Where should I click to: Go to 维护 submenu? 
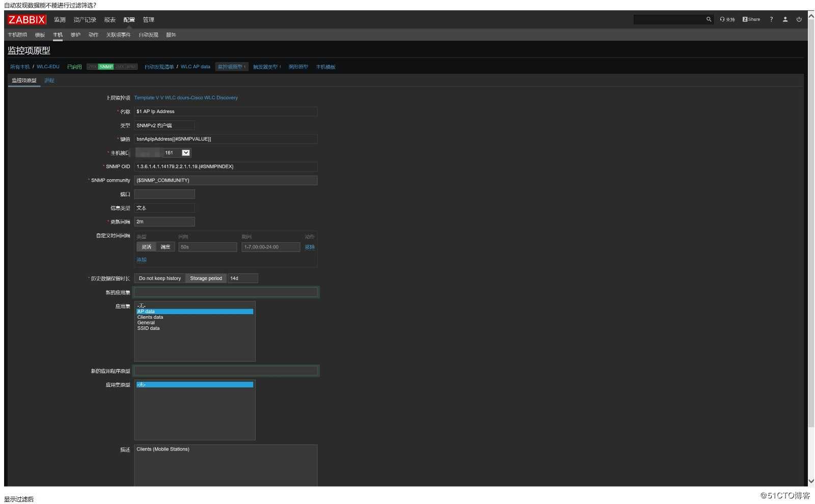pos(75,35)
